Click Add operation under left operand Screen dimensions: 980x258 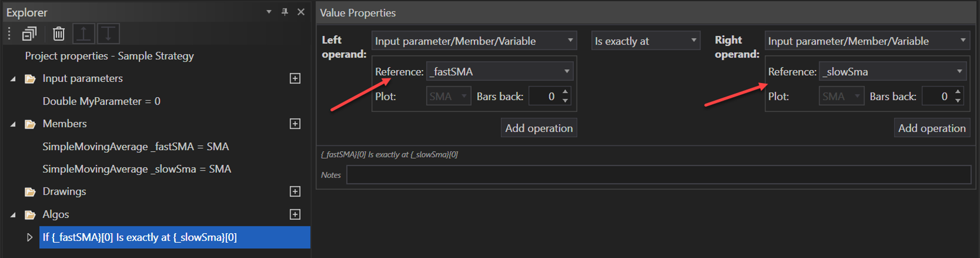point(538,128)
